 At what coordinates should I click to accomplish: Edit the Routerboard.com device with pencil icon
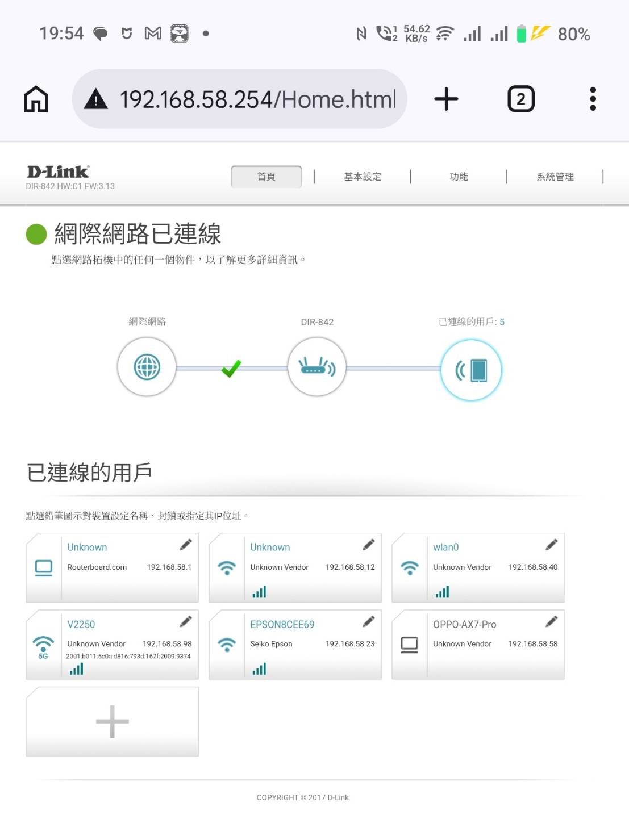tap(186, 545)
